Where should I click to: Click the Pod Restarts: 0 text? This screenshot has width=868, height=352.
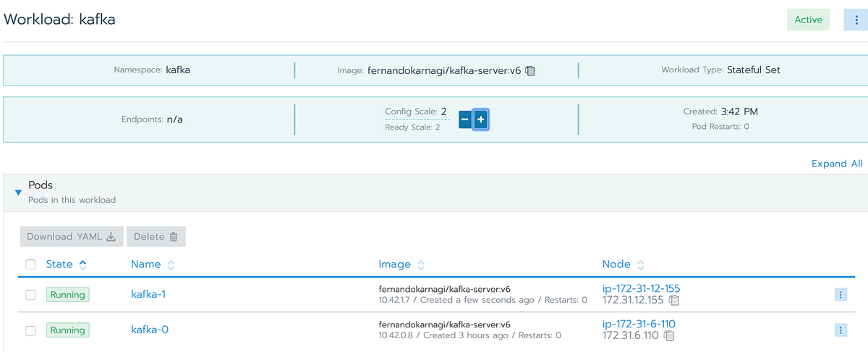(720, 126)
